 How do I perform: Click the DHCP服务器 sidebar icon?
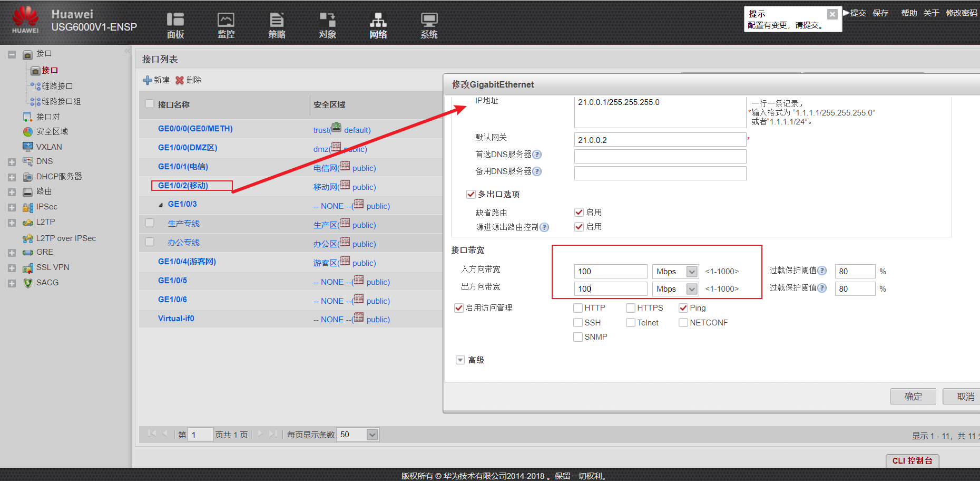[28, 177]
